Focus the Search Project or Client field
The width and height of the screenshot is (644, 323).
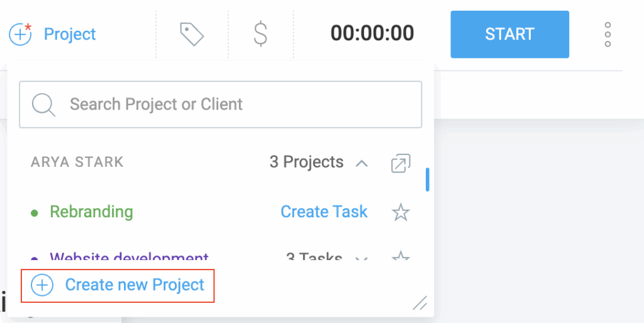(x=239, y=105)
